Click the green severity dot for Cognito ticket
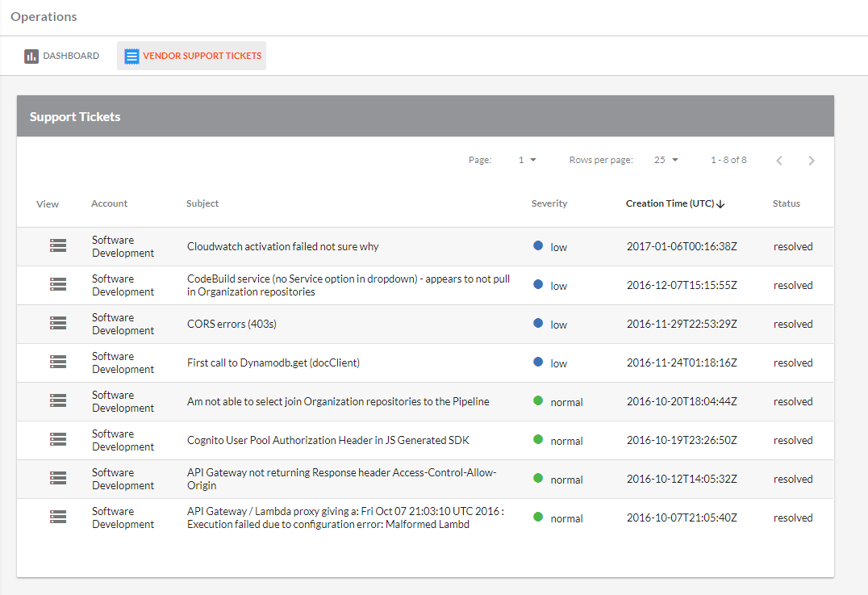The image size is (868, 595). point(538,439)
